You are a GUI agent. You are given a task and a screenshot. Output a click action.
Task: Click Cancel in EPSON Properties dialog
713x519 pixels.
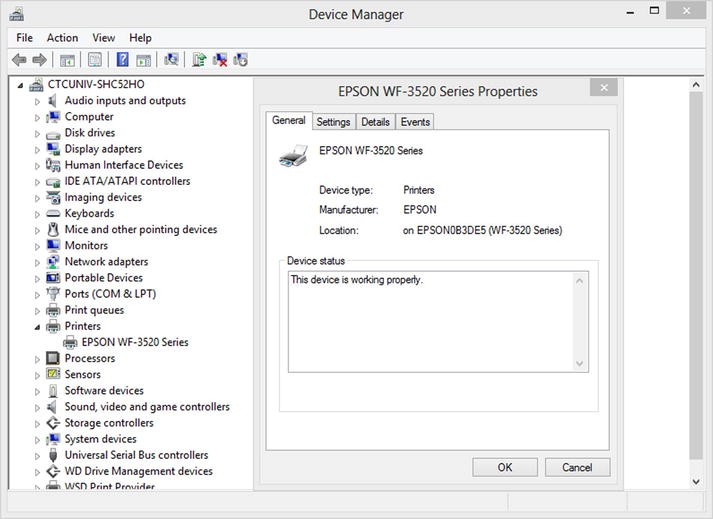pyautogui.click(x=577, y=467)
